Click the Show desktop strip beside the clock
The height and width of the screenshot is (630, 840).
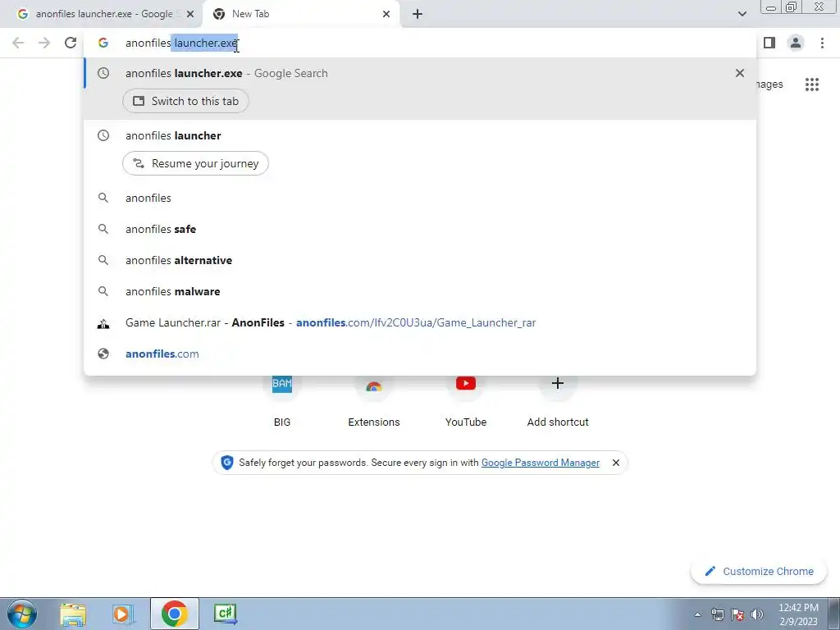834,614
